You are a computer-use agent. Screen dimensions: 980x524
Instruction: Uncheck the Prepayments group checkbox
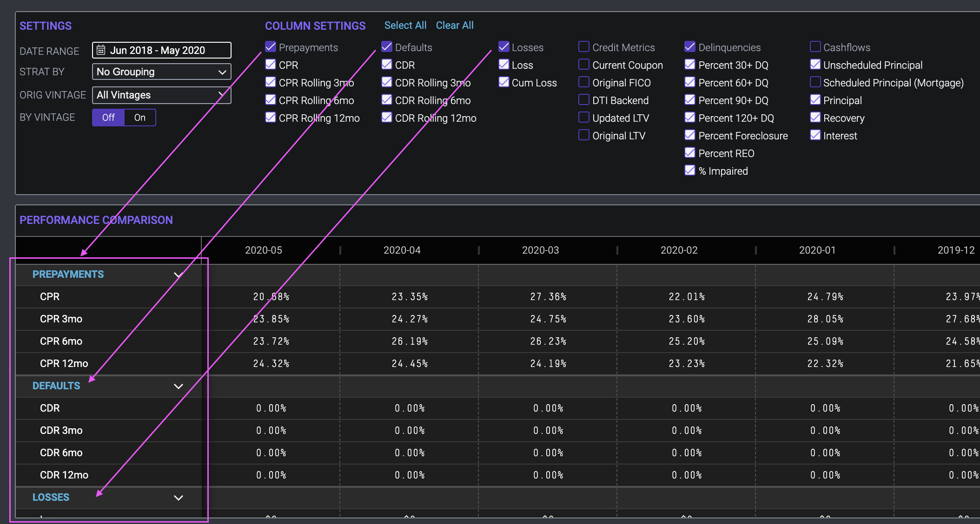click(x=271, y=47)
